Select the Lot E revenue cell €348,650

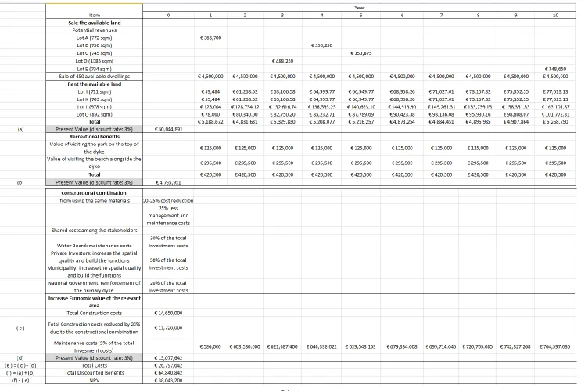[556, 69]
